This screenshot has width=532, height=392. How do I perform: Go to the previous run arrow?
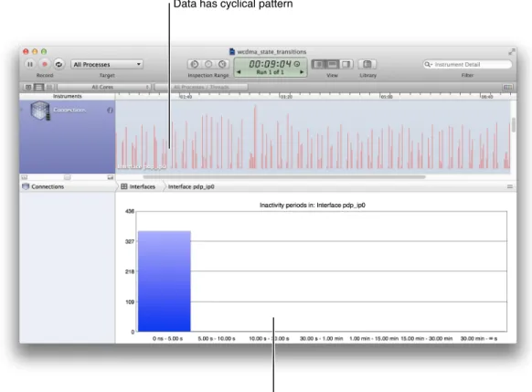click(239, 72)
